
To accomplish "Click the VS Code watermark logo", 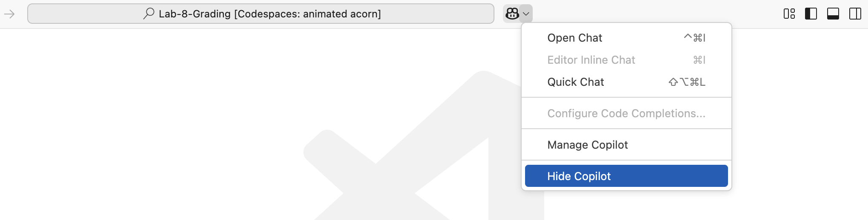I will click(423, 145).
